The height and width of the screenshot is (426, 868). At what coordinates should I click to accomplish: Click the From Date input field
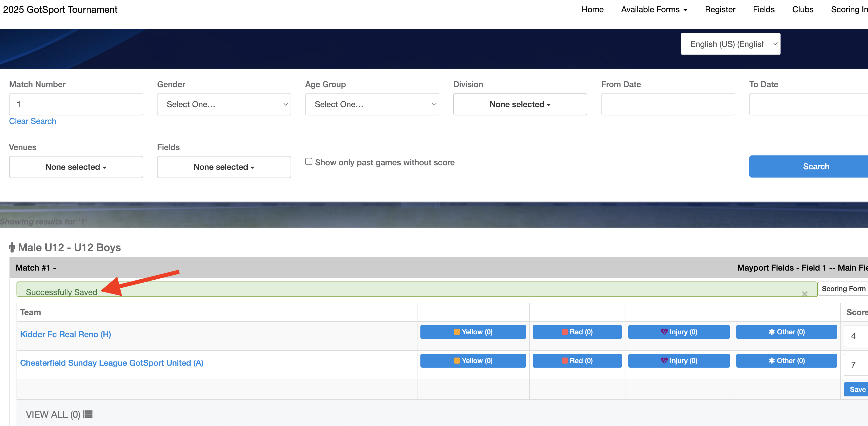(x=668, y=104)
